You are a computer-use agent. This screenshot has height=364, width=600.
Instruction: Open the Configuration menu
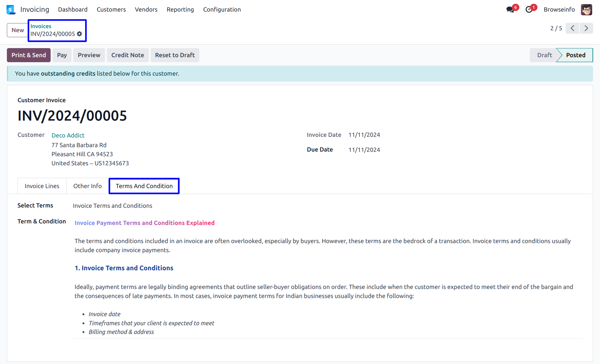click(x=222, y=10)
